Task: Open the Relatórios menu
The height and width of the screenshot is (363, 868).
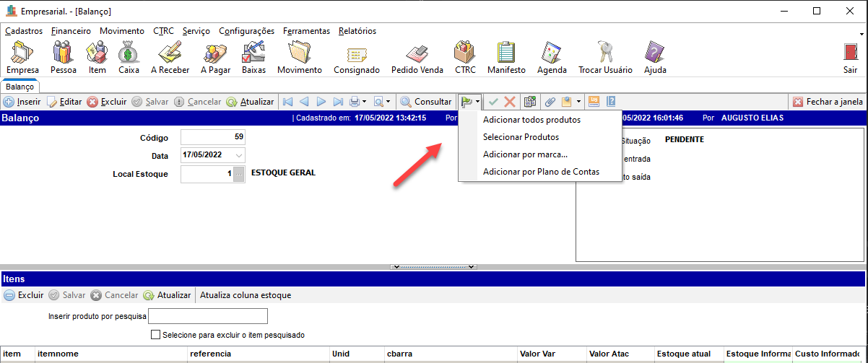Action: pos(357,31)
